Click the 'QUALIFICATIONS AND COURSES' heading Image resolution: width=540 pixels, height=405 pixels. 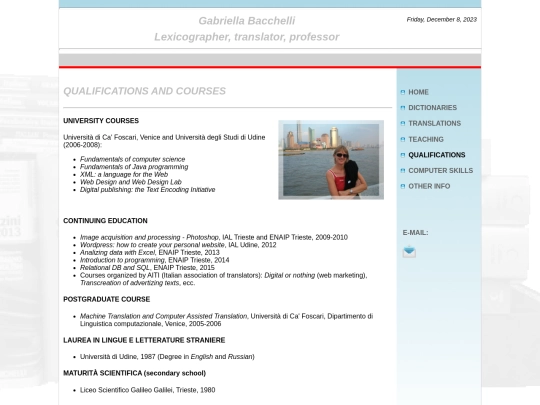tap(144, 91)
